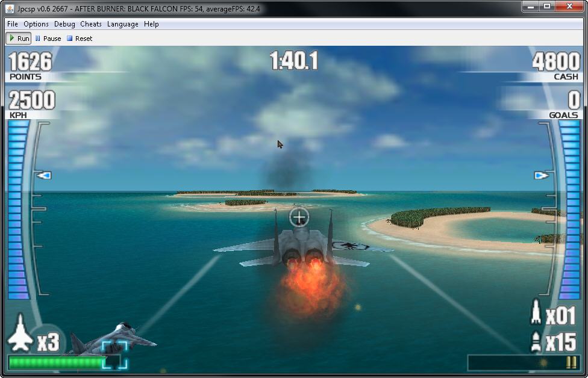
Task: Click the cyan target lock bracket
Action: coord(114,354)
